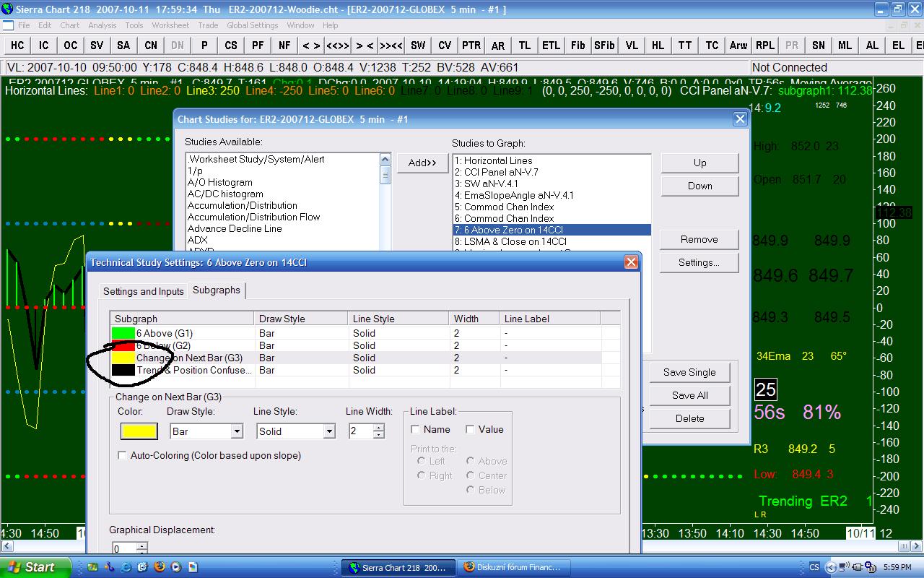Click the Remove study button
This screenshot has height=578, width=924.
(699, 239)
